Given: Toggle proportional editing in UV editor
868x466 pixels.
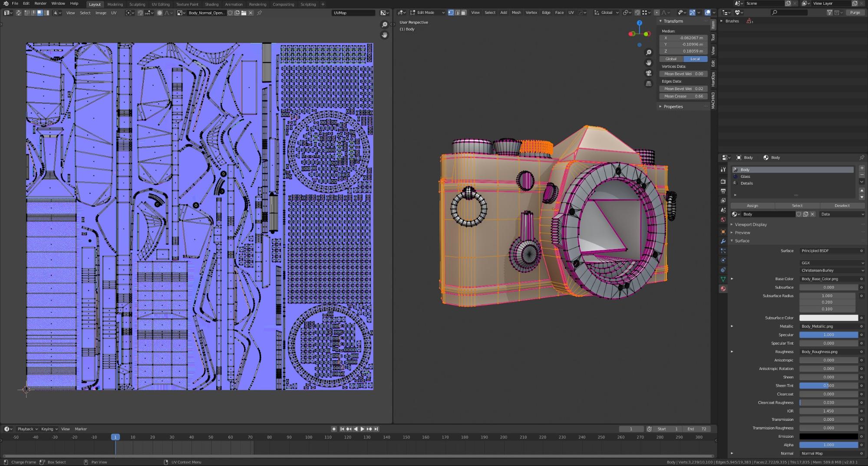Looking at the screenshot, I should tap(160, 13).
